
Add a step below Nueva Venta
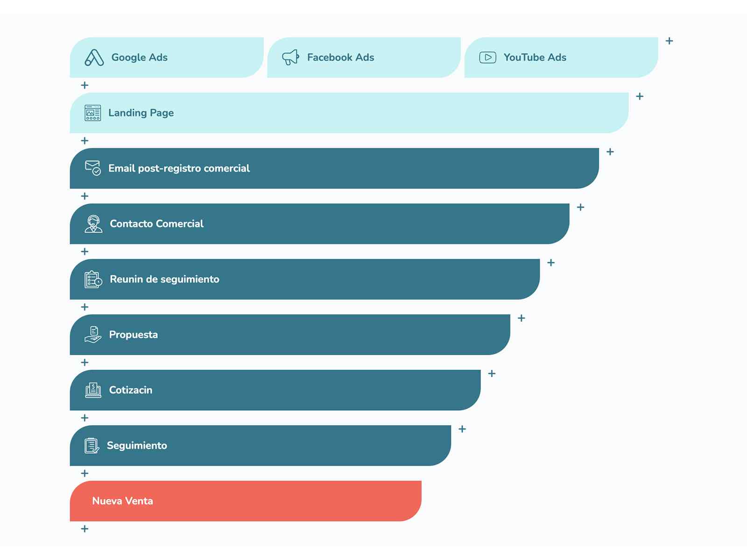pyautogui.click(x=85, y=529)
